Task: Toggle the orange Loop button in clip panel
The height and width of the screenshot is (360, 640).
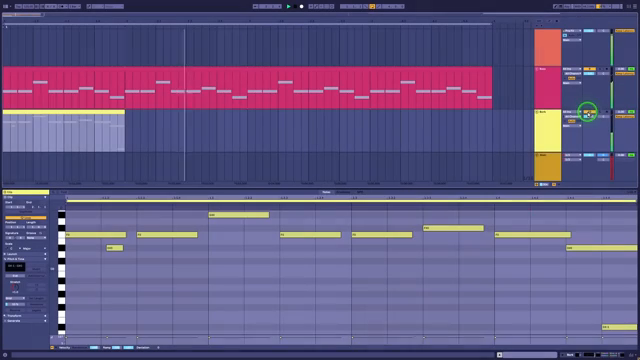Action: tap(26, 218)
